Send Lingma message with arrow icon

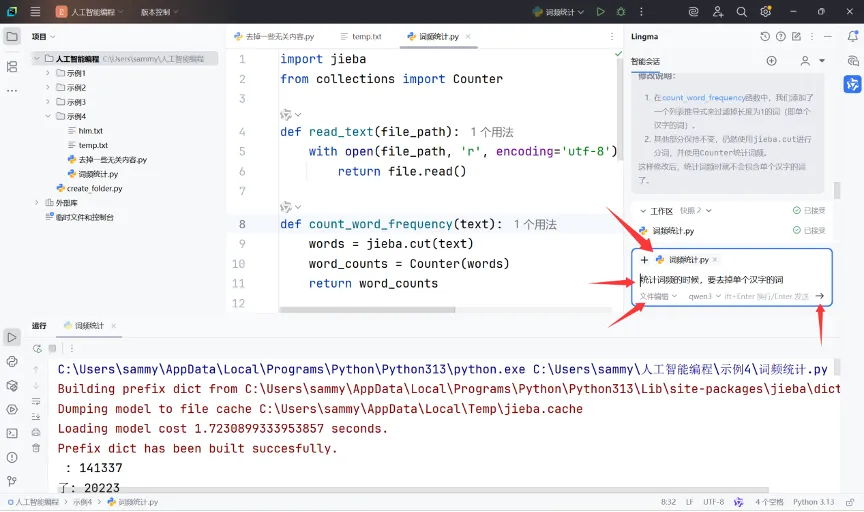[x=820, y=296]
